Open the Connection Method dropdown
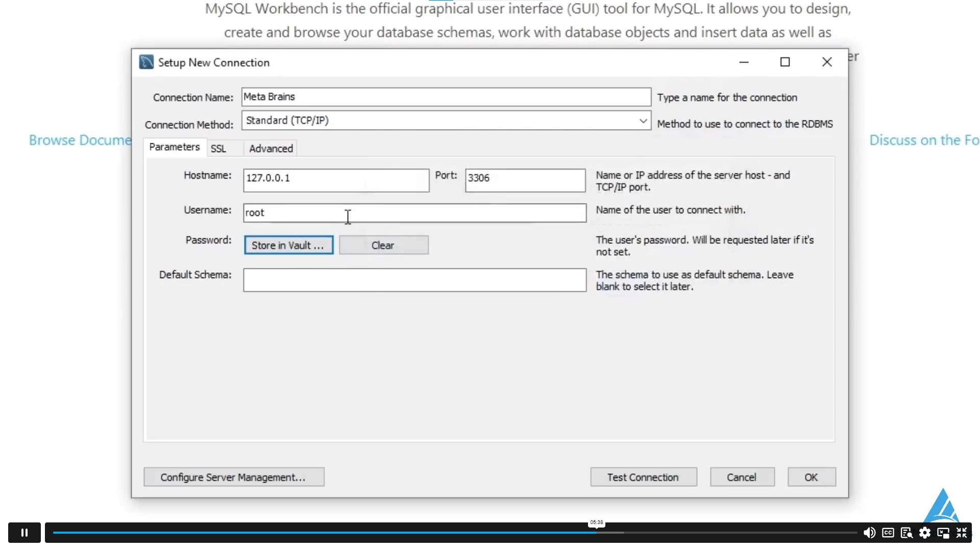The height and width of the screenshot is (551, 980). click(x=446, y=120)
